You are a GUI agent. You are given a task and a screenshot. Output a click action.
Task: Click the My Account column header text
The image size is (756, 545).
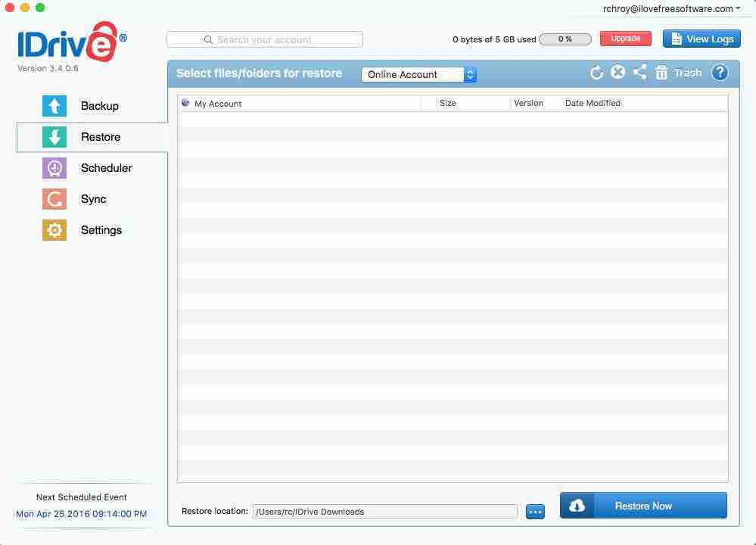point(218,104)
